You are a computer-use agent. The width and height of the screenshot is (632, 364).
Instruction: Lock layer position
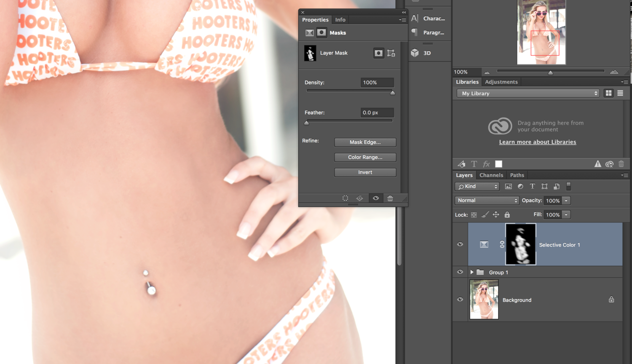point(496,215)
